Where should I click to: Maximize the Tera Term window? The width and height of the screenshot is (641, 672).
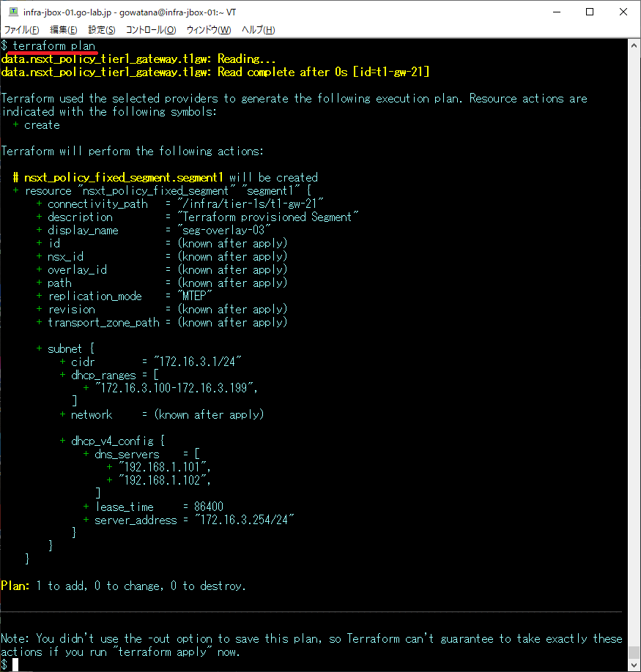590,12
